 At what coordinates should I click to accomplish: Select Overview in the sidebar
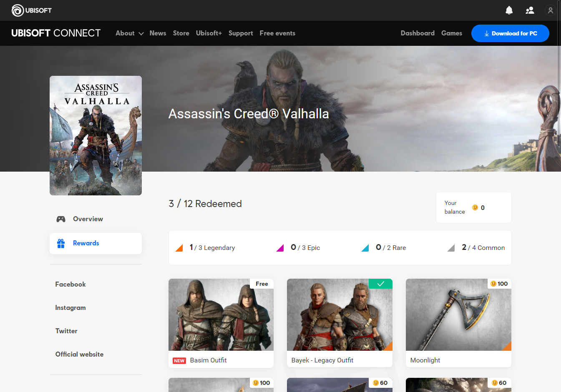tap(96, 219)
